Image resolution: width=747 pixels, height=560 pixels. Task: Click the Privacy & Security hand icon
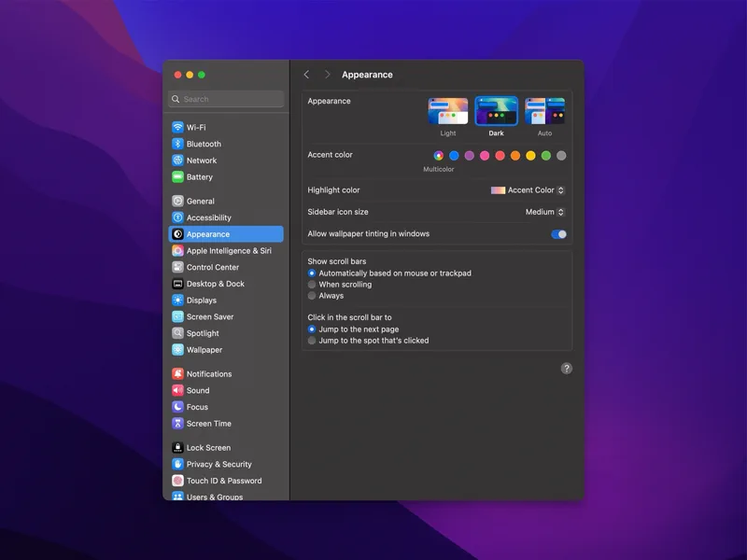(x=177, y=464)
